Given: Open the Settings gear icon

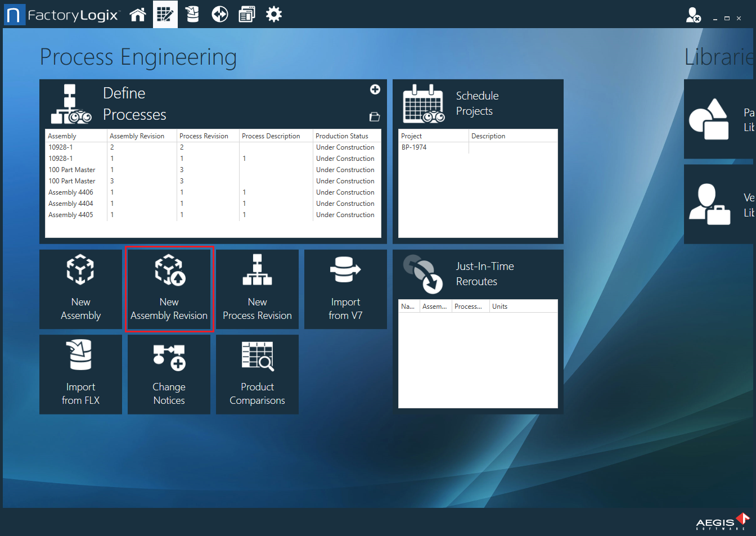Looking at the screenshot, I should 274,14.
